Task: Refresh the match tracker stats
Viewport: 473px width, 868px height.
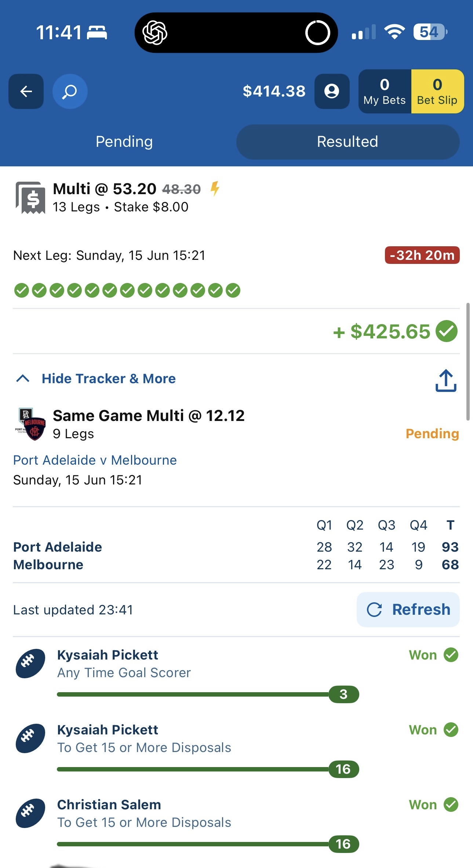Action: coord(408,610)
